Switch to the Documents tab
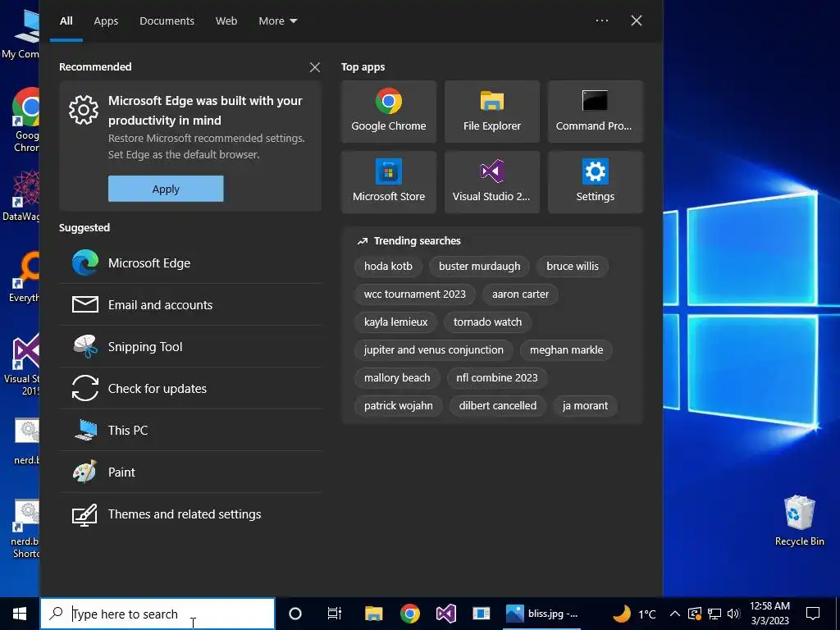 click(167, 21)
